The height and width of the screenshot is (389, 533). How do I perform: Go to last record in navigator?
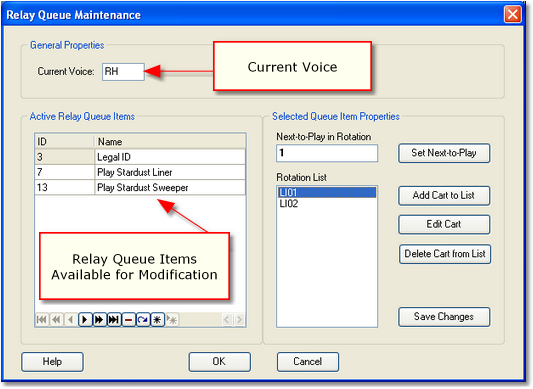click(114, 320)
